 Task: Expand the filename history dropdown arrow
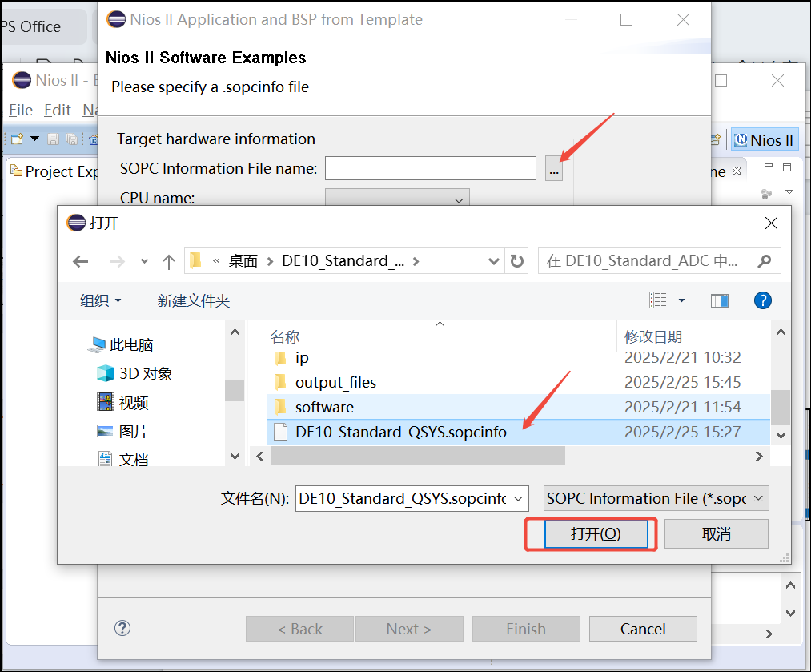click(518, 499)
